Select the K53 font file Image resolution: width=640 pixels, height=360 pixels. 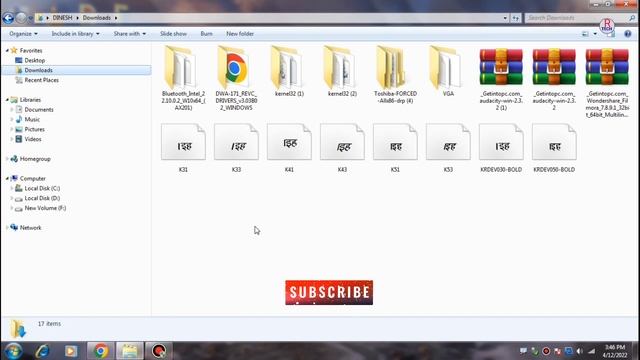pyautogui.click(x=448, y=148)
